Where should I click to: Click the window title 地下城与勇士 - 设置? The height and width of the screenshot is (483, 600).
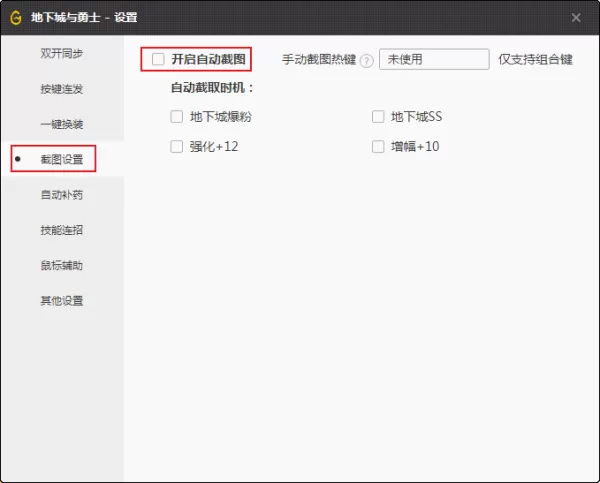click(84, 18)
